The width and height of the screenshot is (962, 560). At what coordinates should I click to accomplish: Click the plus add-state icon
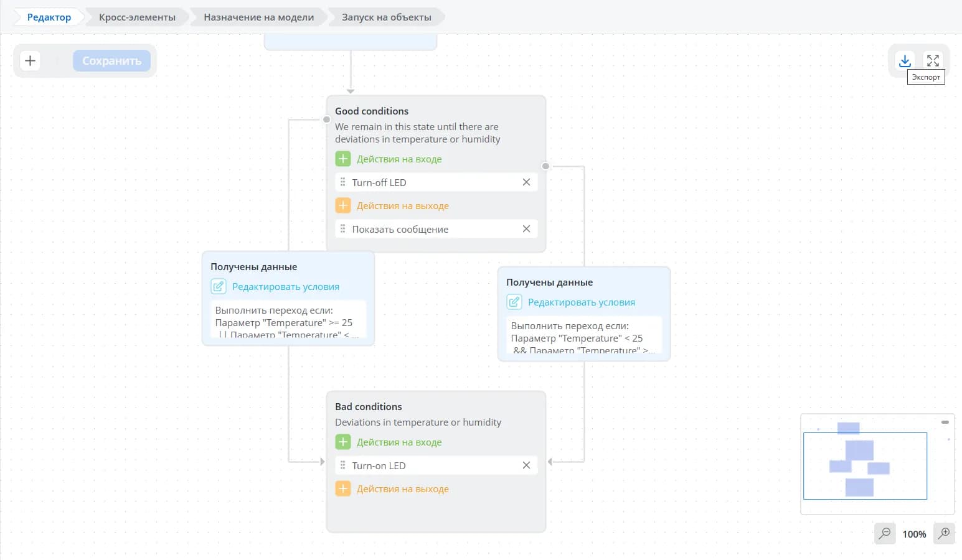[x=30, y=60]
